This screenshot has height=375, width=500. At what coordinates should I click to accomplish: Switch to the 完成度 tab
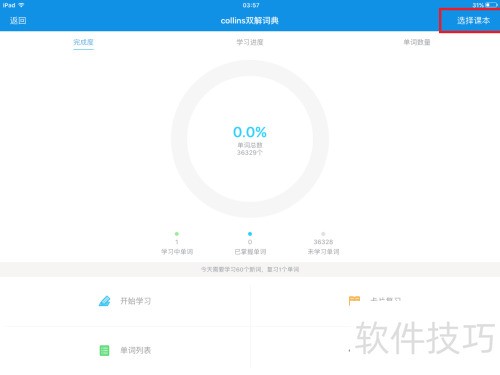tap(83, 42)
